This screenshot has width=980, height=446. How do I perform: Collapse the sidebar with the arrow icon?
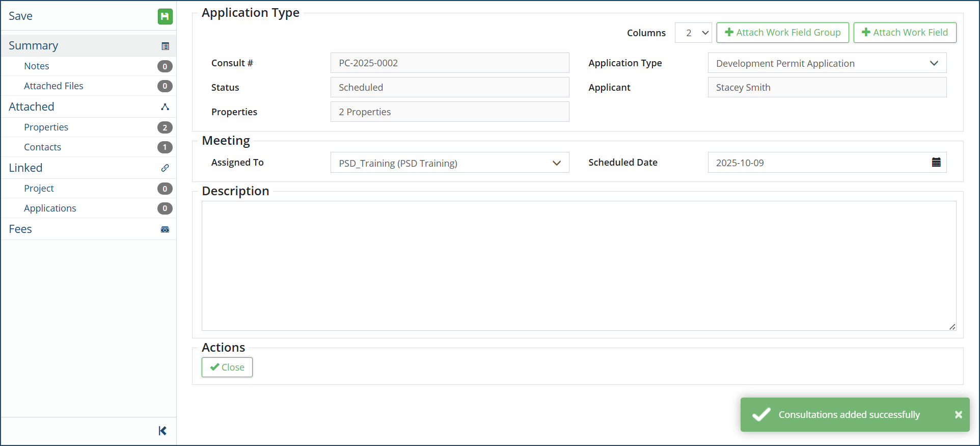pos(162,431)
